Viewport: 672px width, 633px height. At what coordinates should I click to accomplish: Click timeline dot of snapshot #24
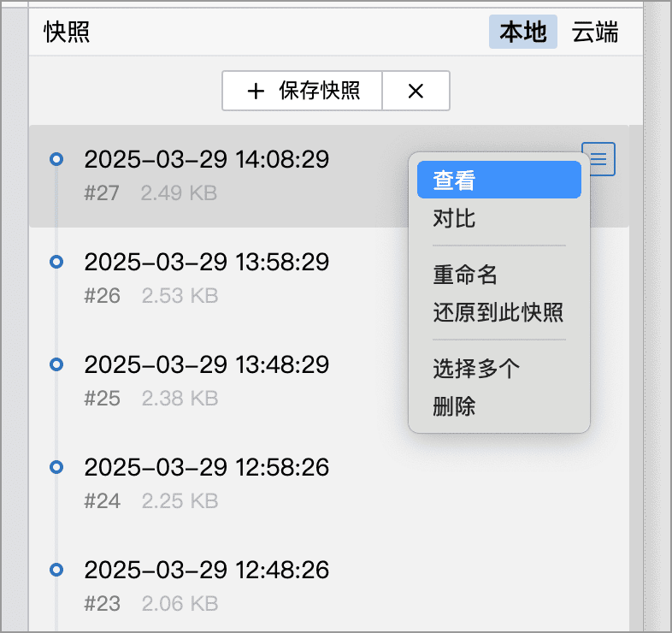pos(56,467)
